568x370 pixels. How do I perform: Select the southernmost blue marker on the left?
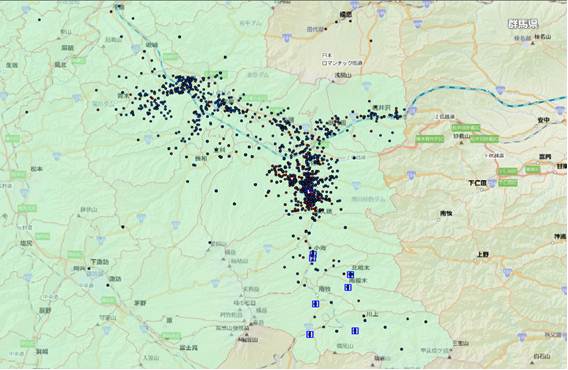(309, 334)
